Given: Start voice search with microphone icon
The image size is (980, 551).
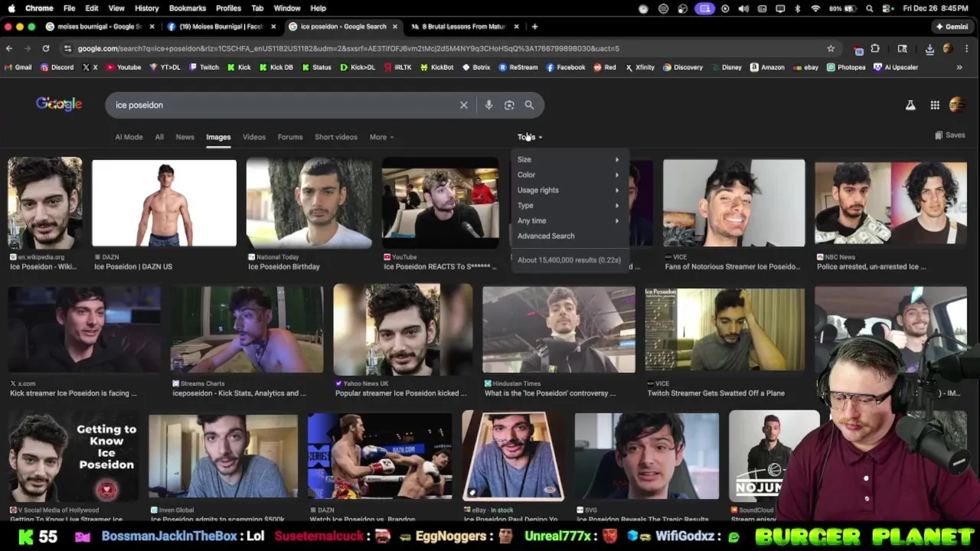Looking at the screenshot, I should [488, 105].
